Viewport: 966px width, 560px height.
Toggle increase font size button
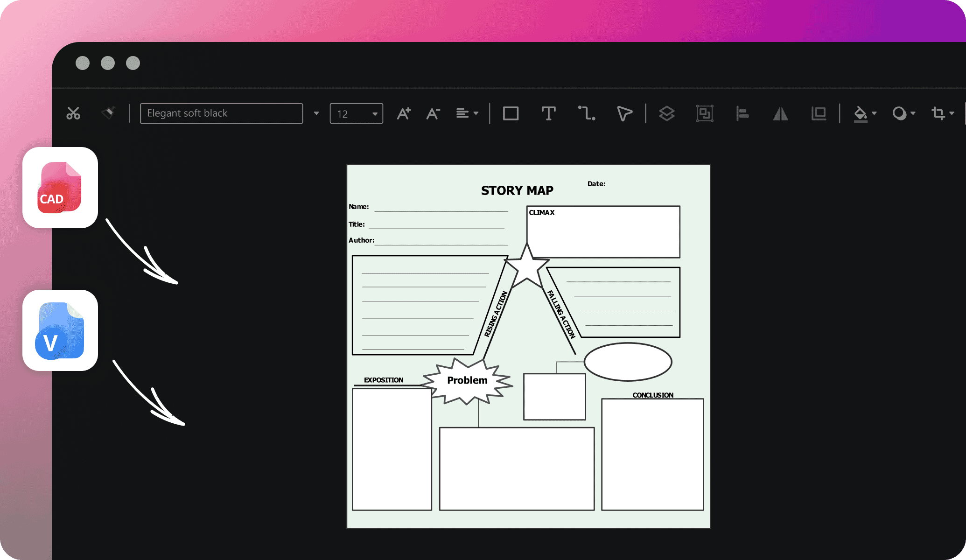[x=406, y=113]
